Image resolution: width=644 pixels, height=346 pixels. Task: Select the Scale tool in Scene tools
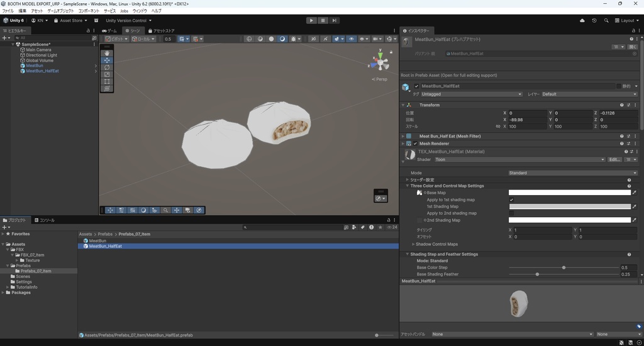[x=107, y=74]
